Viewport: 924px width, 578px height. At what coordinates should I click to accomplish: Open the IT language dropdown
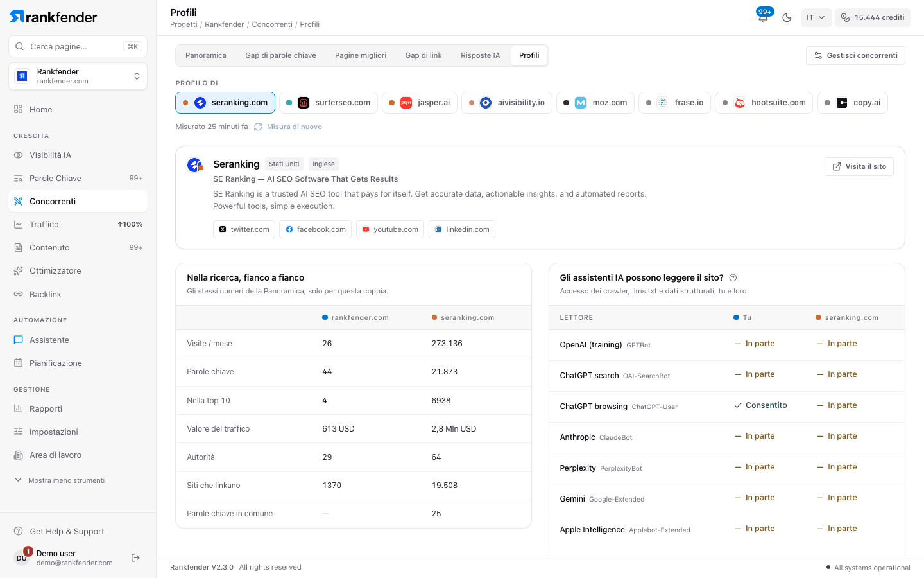point(816,17)
